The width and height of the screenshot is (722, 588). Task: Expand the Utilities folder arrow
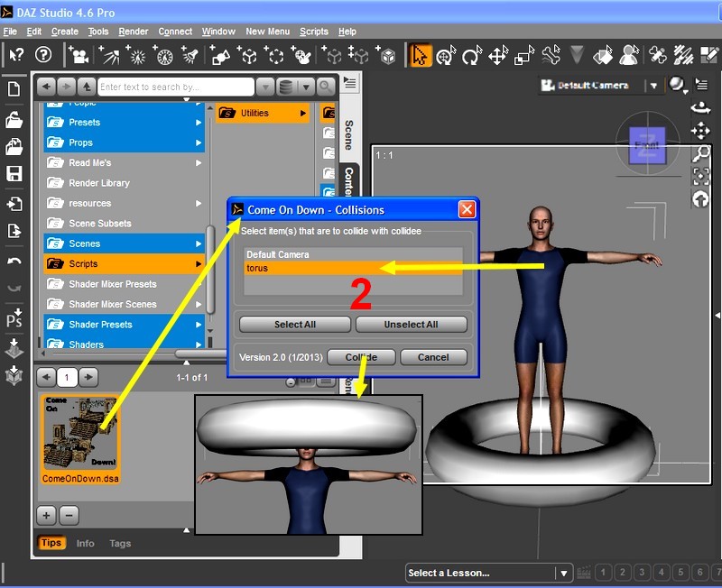302,114
